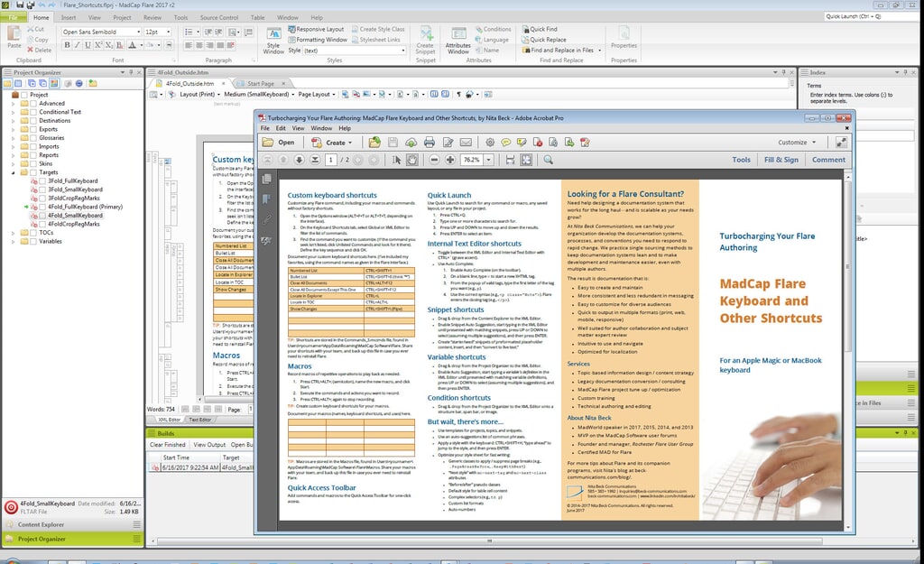The image size is (924, 564).
Task: Check the Advanced folder checkbox
Action: point(33,103)
